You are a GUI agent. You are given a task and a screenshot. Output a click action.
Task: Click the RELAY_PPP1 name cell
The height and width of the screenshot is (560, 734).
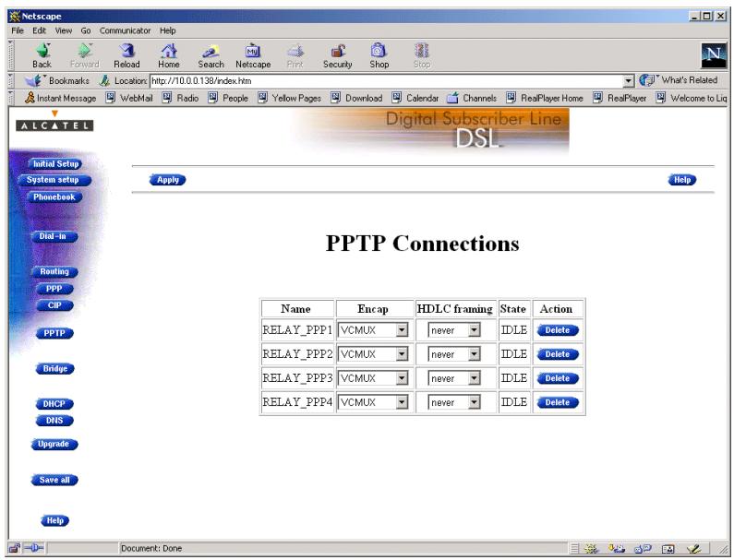(297, 330)
